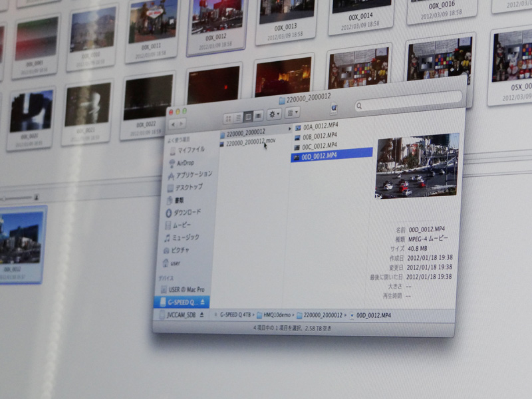Click the 00D_0012.MP4 preview image
This screenshot has width=532, height=399.
click(417, 166)
